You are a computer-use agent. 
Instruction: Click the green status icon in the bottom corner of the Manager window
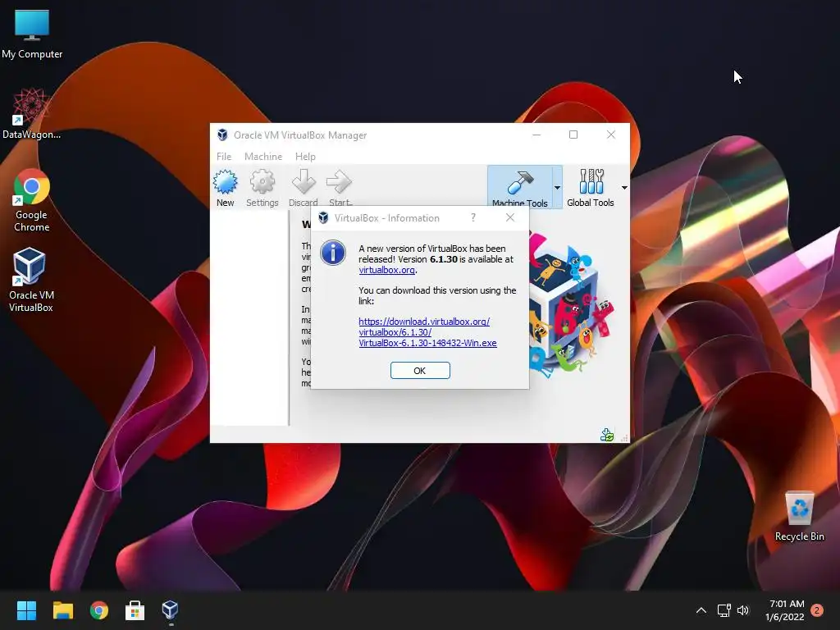pyautogui.click(x=607, y=435)
